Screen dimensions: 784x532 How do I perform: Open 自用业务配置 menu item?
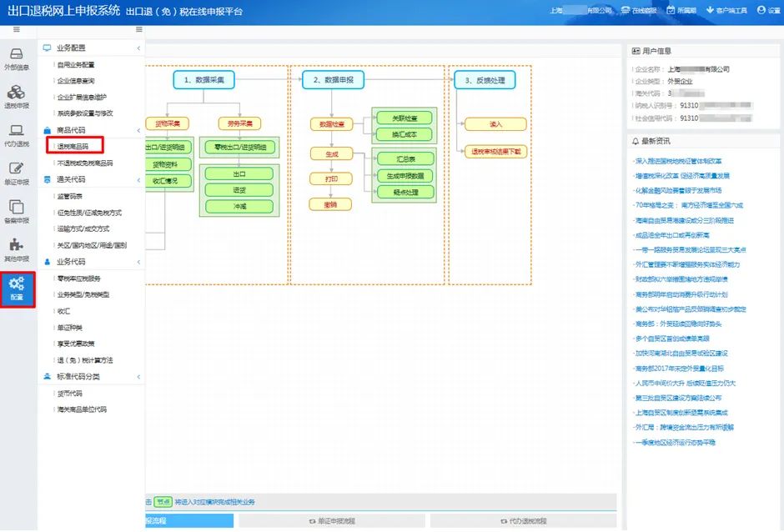pyautogui.click(x=76, y=64)
